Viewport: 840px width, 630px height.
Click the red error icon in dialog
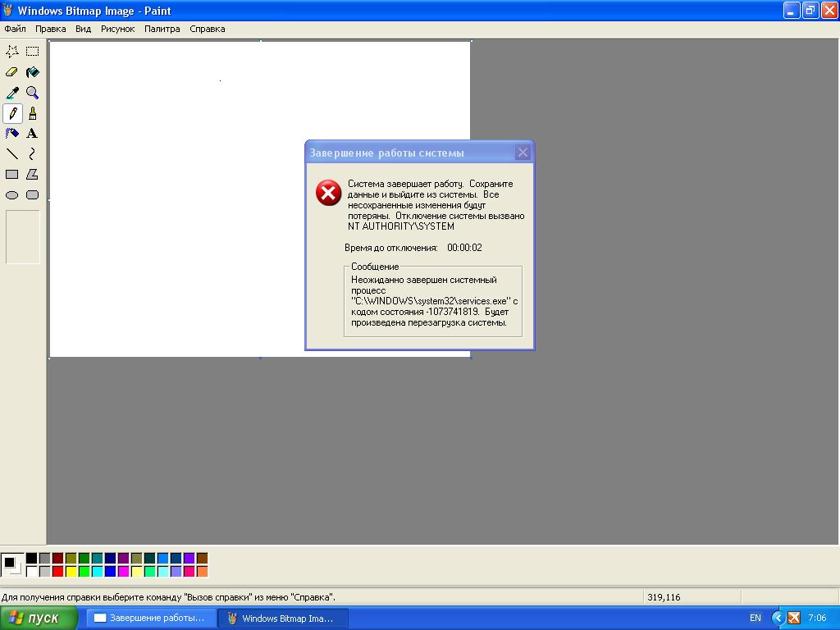tap(328, 193)
